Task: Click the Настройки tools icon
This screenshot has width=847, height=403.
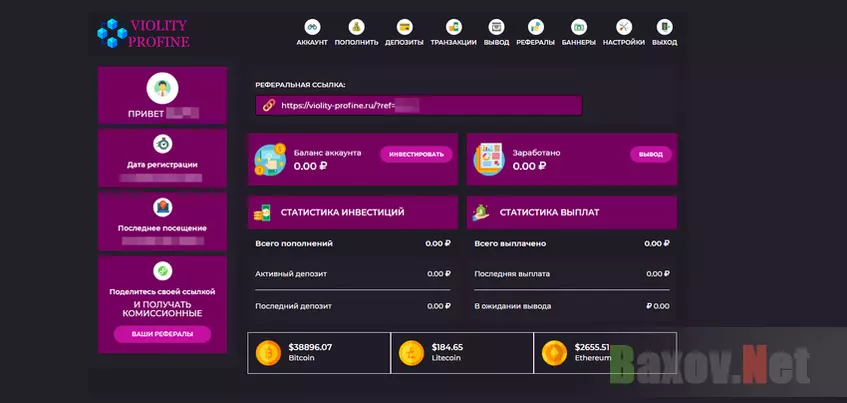Action: click(624, 26)
